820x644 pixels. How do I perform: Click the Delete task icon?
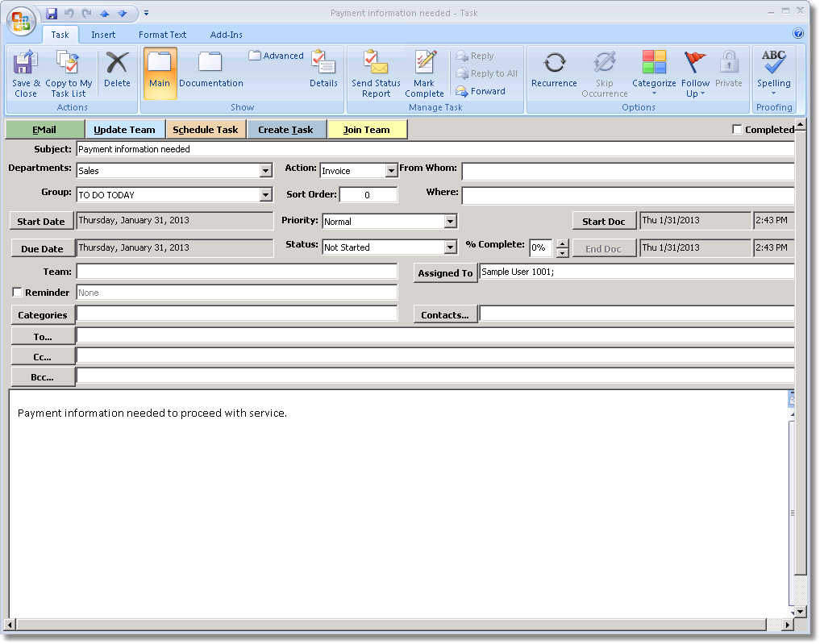coord(117,63)
